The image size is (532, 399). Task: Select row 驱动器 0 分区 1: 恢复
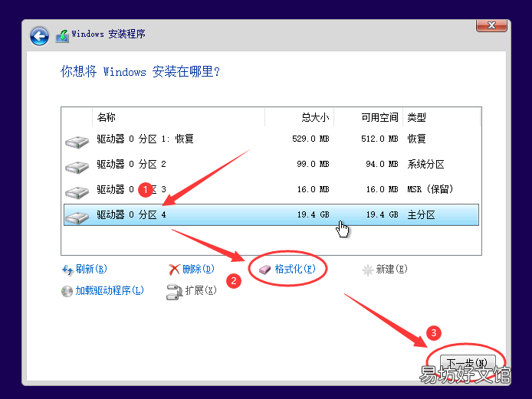(x=271, y=139)
